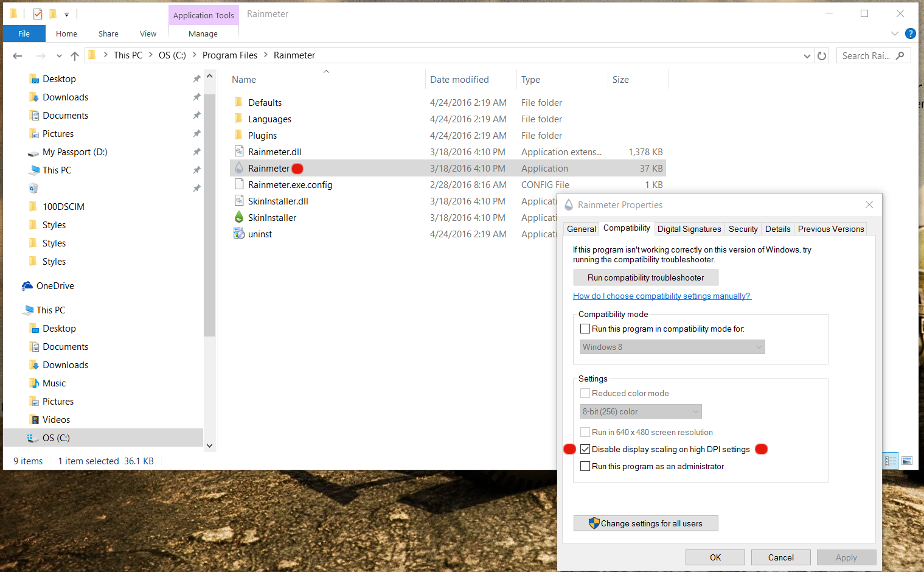Expand the ribbon with the chevron
This screenshot has height=572, width=924.
pyautogui.click(x=894, y=33)
